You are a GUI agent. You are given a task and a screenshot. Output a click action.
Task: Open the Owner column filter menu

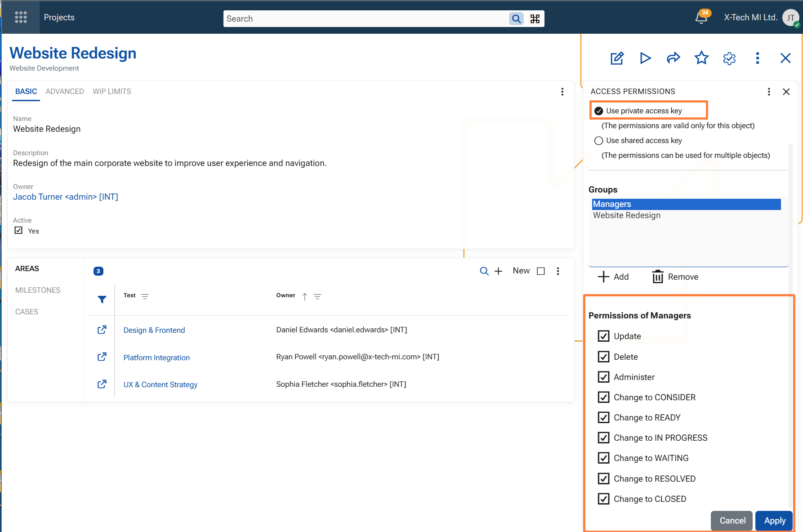(317, 296)
